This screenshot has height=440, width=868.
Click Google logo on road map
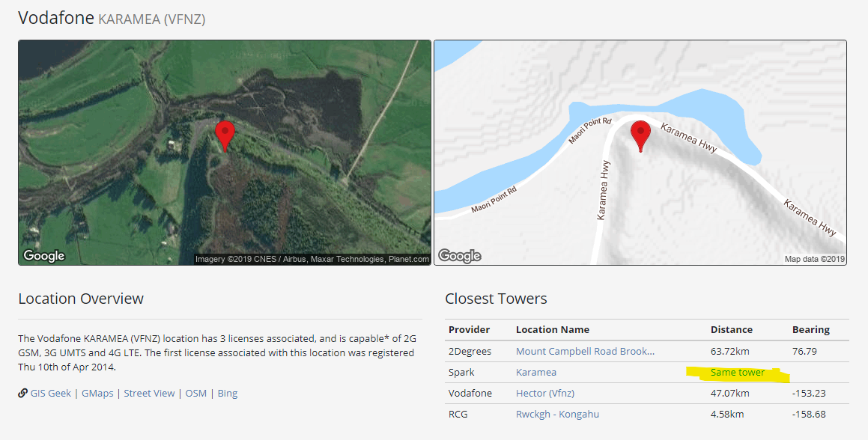coord(460,255)
